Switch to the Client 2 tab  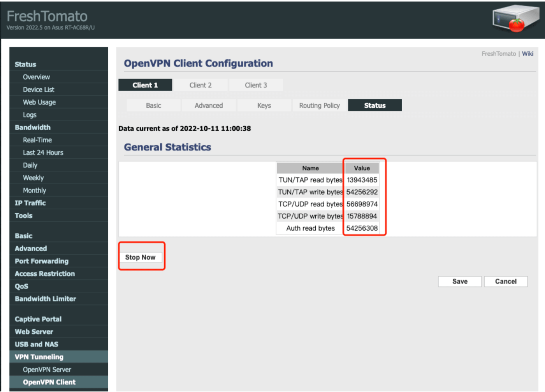(x=200, y=85)
